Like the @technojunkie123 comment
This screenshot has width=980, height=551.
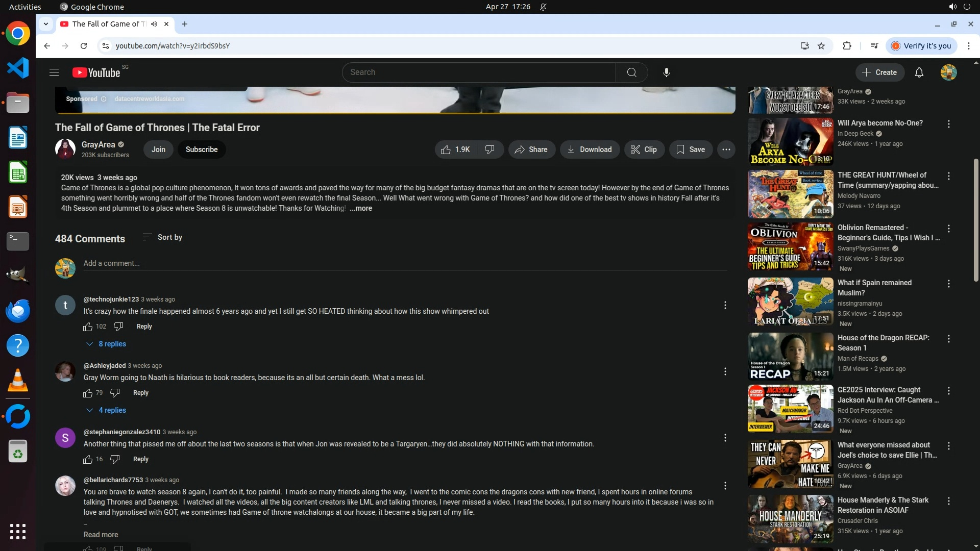(88, 327)
